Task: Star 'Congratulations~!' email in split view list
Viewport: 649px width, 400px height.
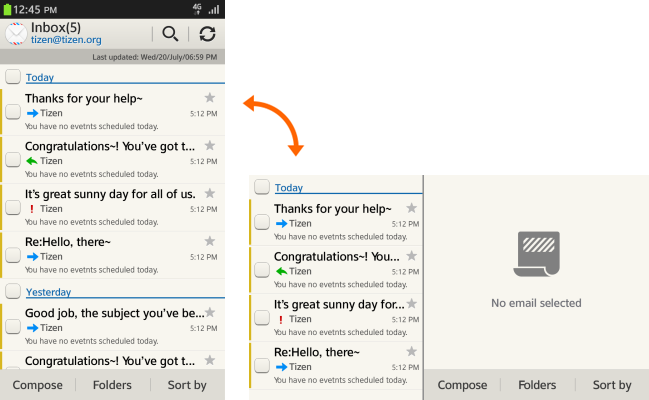Action: click(411, 256)
